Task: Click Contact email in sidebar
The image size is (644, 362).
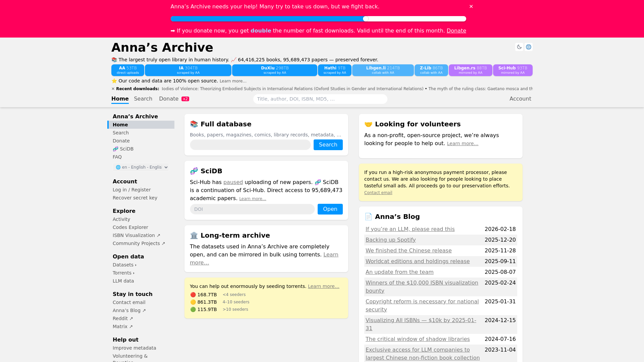Action: (x=129, y=302)
